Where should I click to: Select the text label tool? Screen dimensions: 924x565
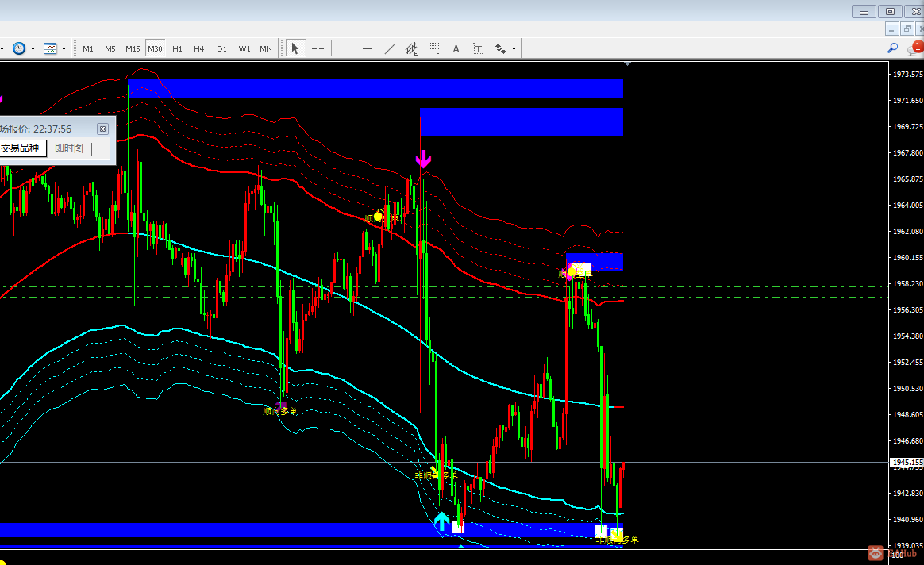[478, 49]
